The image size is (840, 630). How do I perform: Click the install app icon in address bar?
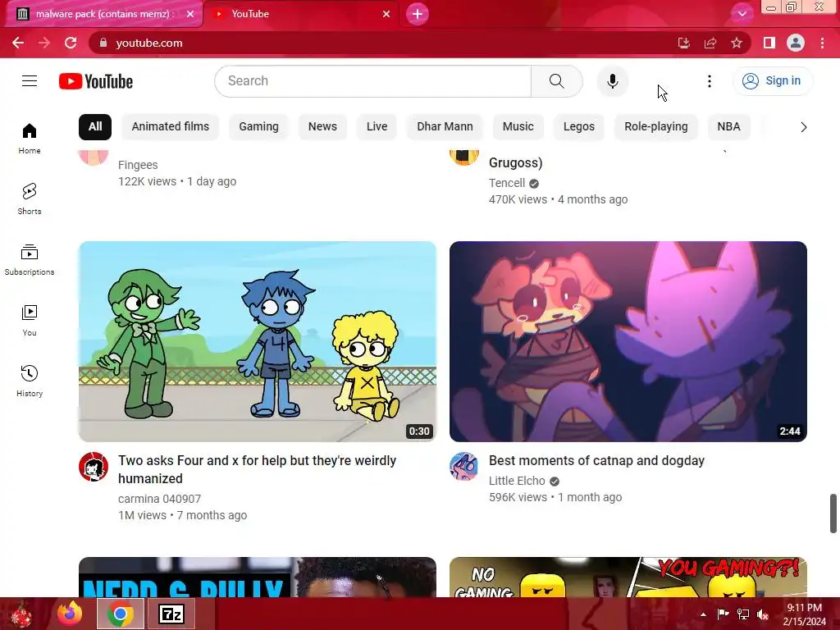coord(683,43)
